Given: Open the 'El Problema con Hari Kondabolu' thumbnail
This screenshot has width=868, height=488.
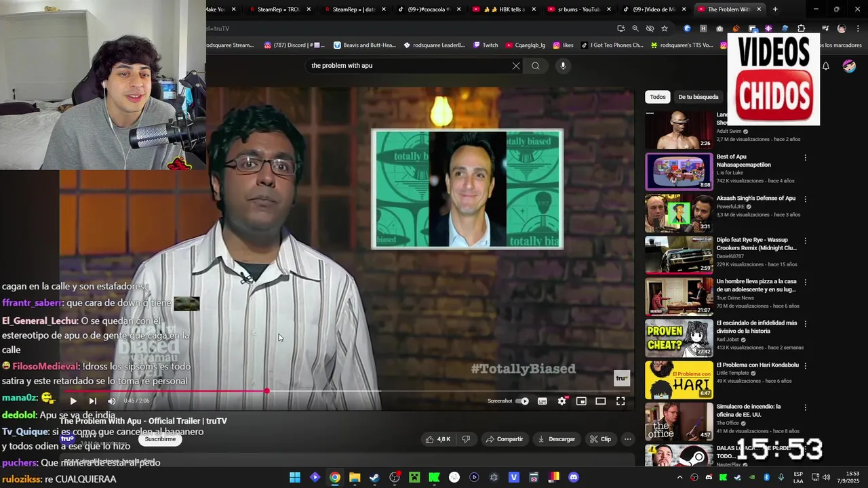Looking at the screenshot, I should 679,380.
